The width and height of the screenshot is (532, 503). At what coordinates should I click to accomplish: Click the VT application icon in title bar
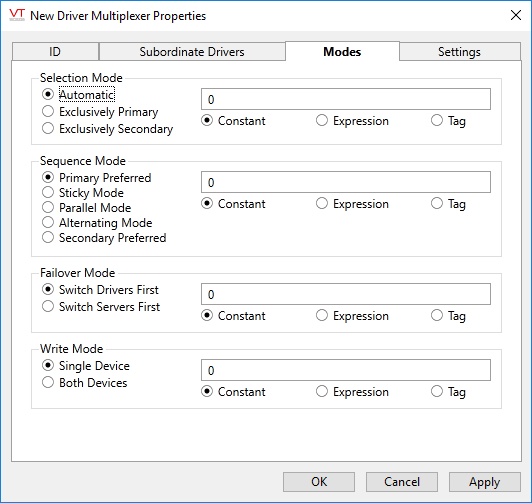(17, 15)
